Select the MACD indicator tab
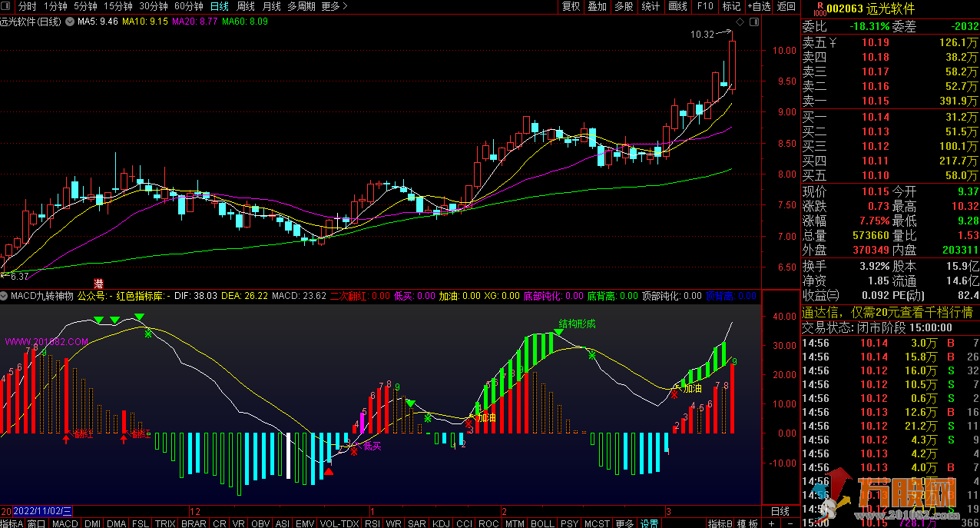The height and width of the screenshot is (528, 980). [65, 523]
